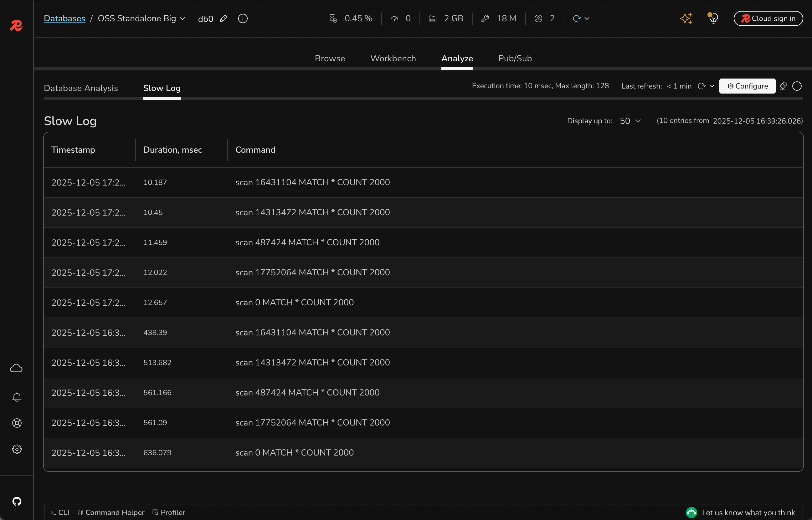Screen dimensions: 812x520
Task: Click scan 487424 command in 11.459 row
Action: click(x=307, y=242)
